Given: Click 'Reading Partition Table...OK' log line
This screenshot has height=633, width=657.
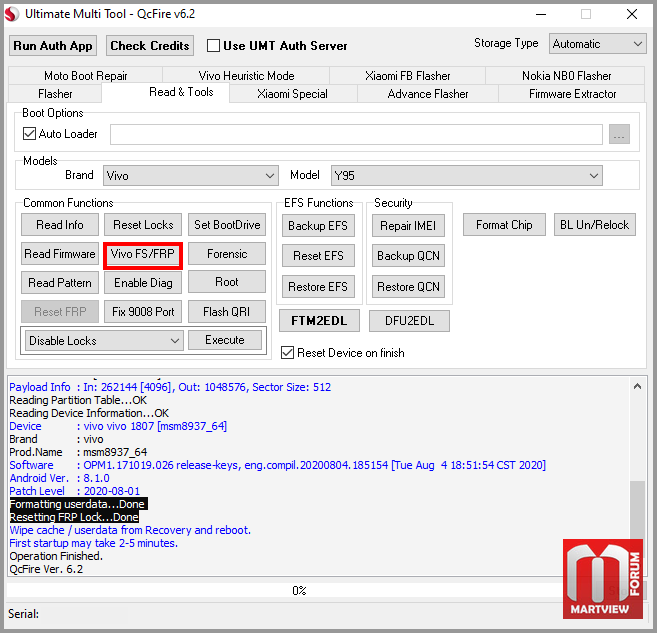Looking at the screenshot, I should click(78, 400).
